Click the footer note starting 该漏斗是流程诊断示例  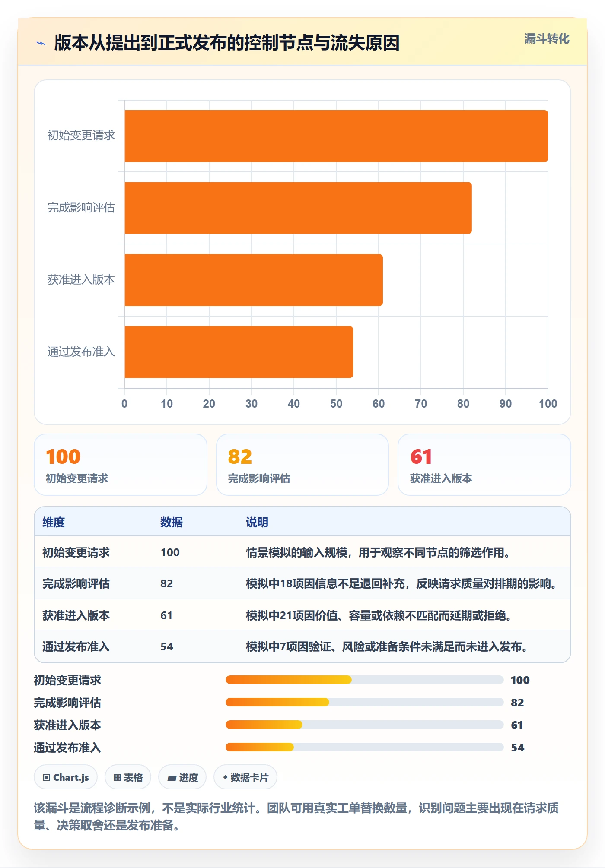coord(296,817)
